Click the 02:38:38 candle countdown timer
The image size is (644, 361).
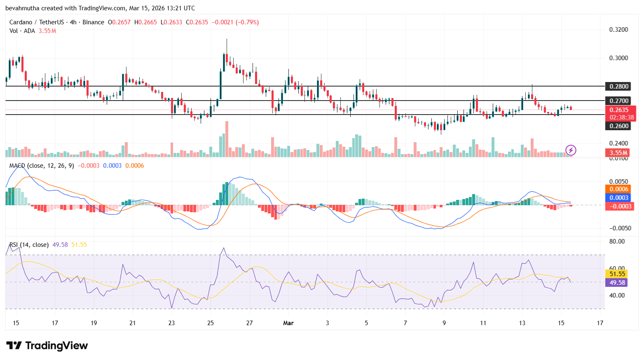click(622, 117)
